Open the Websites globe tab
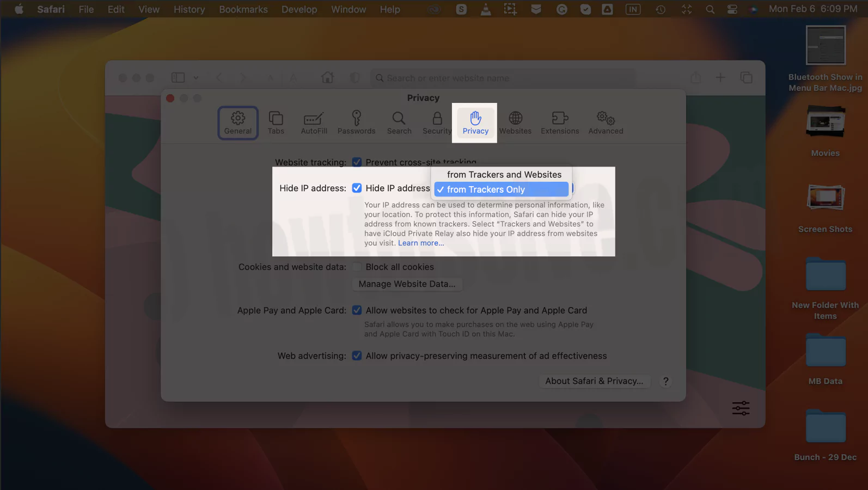Screen dimensions: 868x490 515,122
